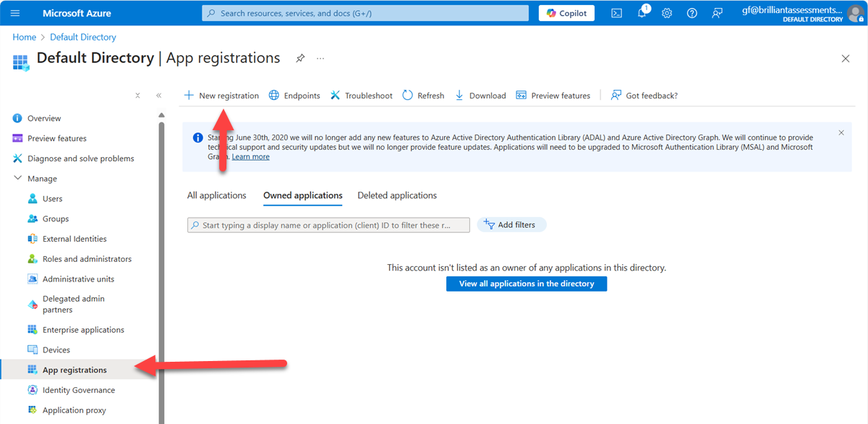Follow the Learn more link
868x424 pixels.
pyautogui.click(x=250, y=156)
